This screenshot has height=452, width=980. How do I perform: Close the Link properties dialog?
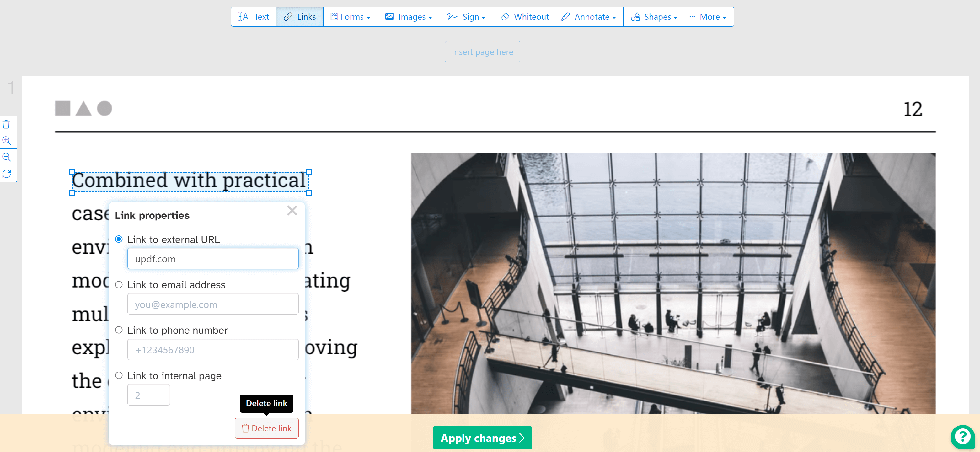[292, 210]
